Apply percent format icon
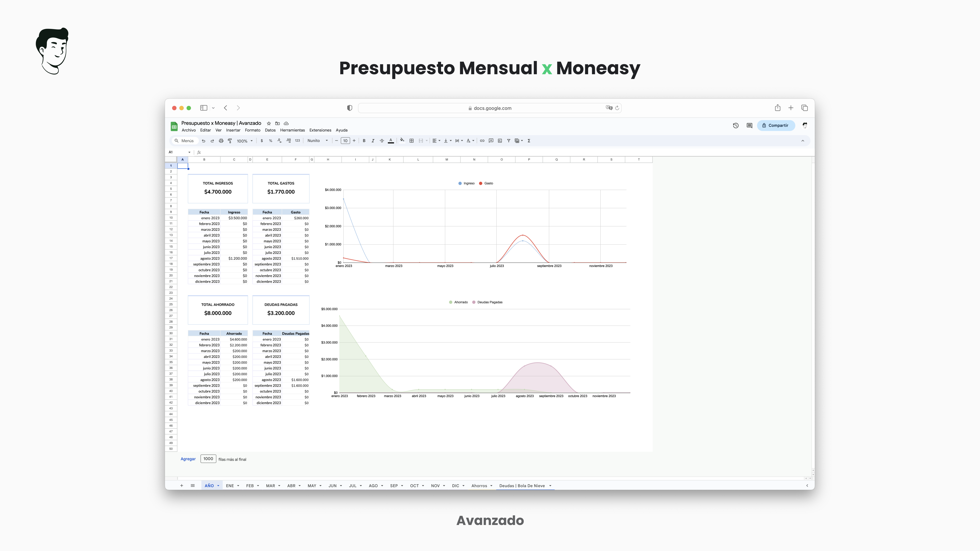Image resolution: width=980 pixels, height=551 pixels. [x=270, y=141]
